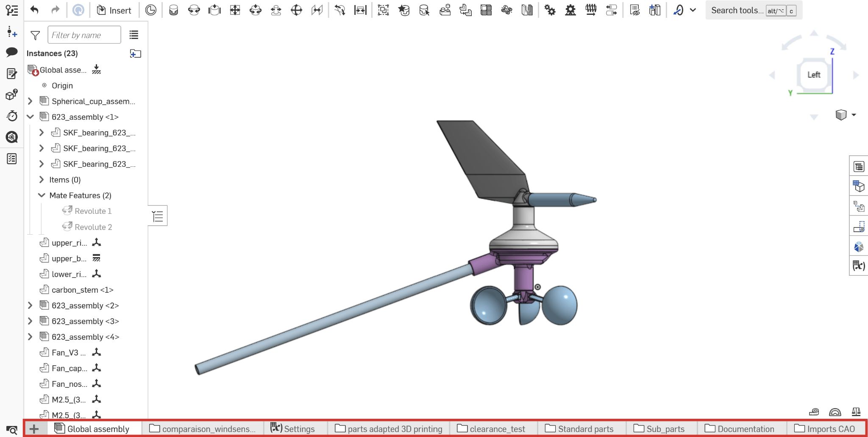Click the Revolute mate tool icon
Image resolution: width=868 pixels, height=437 pixels.
click(194, 10)
